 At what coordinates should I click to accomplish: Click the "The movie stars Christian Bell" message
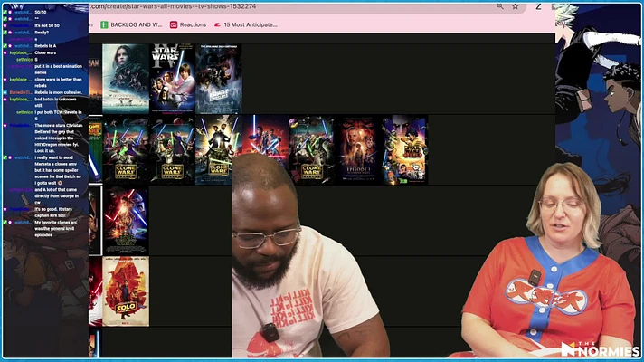pyautogui.click(x=59, y=138)
